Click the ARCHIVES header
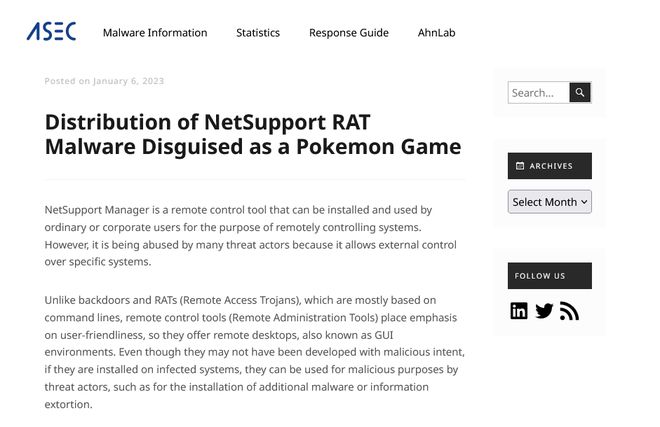 coord(549,165)
